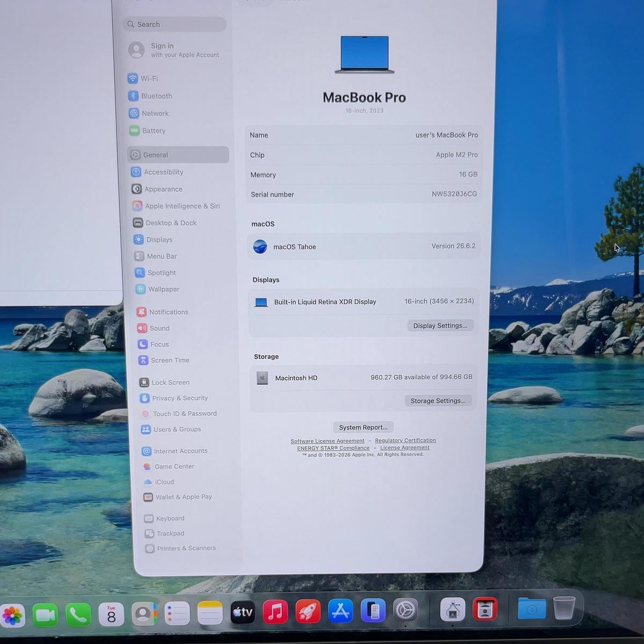This screenshot has height=644, width=644.
Task: Click the macOS Tahoe row
Action: pos(364,246)
